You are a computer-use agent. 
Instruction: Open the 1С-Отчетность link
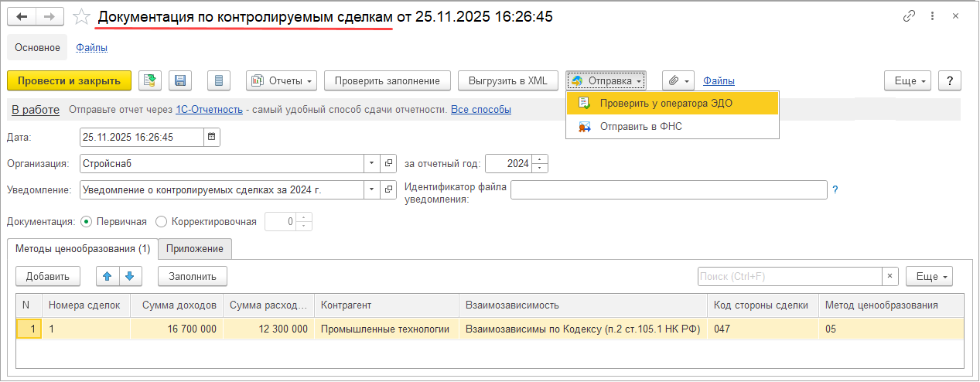point(209,110)
